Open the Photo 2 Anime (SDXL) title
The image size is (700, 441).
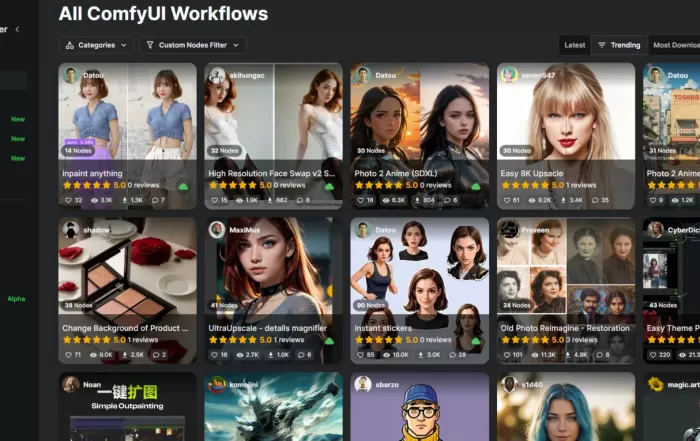[x=396, y=173]
